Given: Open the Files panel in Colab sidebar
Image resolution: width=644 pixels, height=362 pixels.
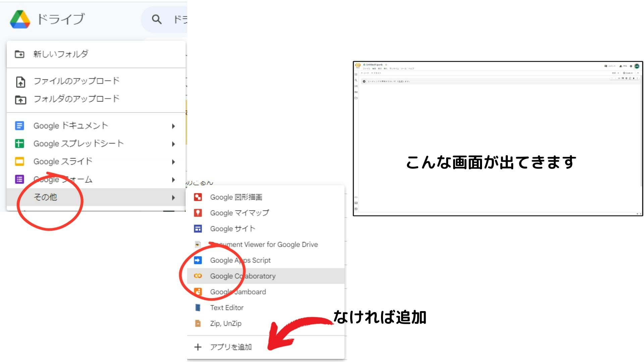Looking at the screenshot, I should click(x=357, y=98).
